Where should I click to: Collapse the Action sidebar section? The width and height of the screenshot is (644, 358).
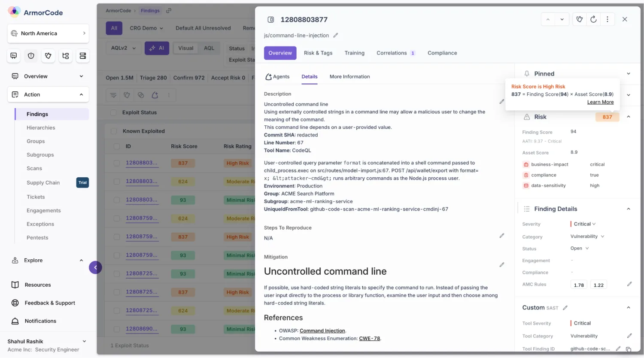(x=48, y=94)
